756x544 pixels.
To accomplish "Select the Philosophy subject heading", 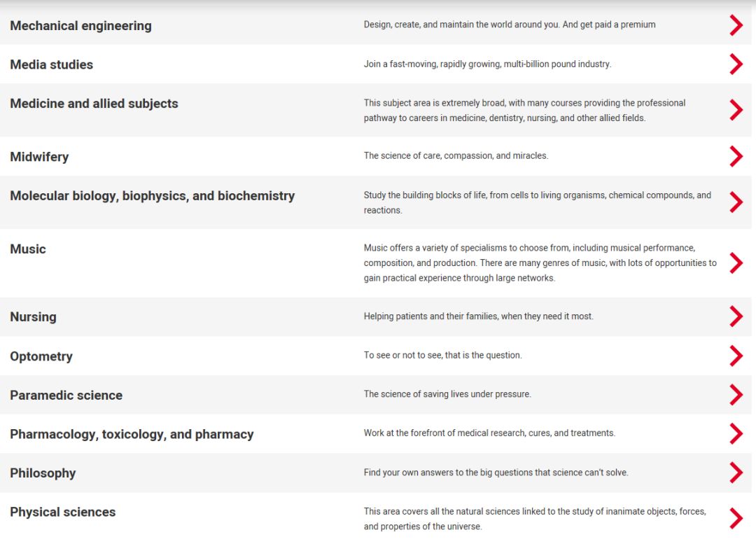I will pyautogui.click(x=43, y=473).
